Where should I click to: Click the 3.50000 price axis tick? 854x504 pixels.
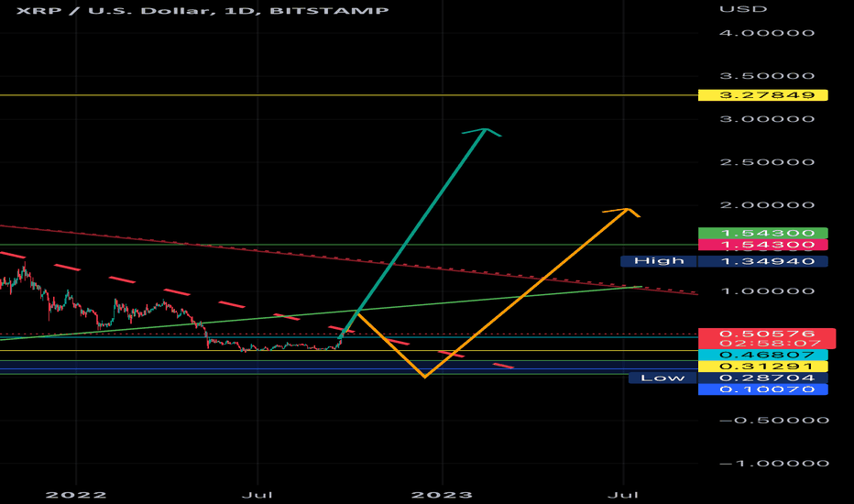coord(767,76)
